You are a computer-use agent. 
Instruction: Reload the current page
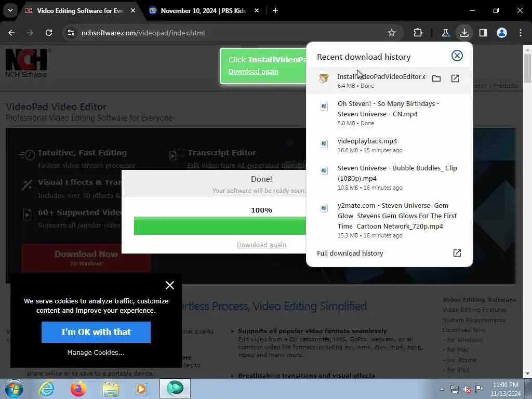49,33
